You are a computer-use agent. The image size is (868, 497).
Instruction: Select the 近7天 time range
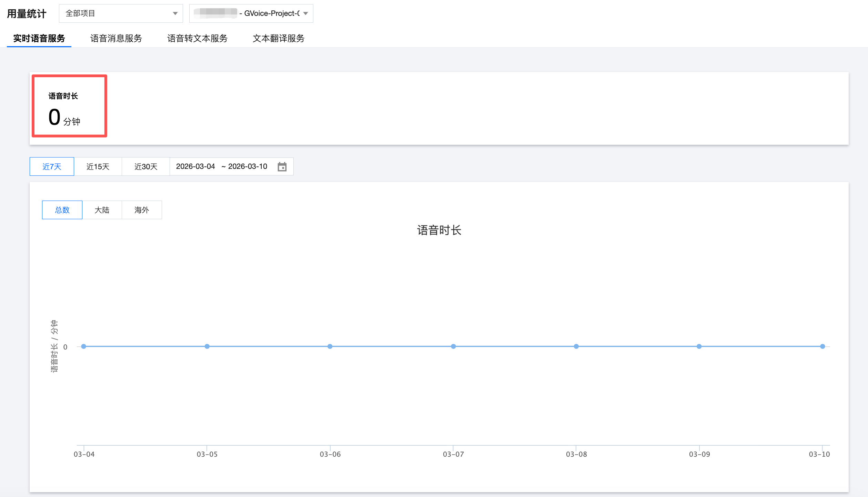click(52, 167)
